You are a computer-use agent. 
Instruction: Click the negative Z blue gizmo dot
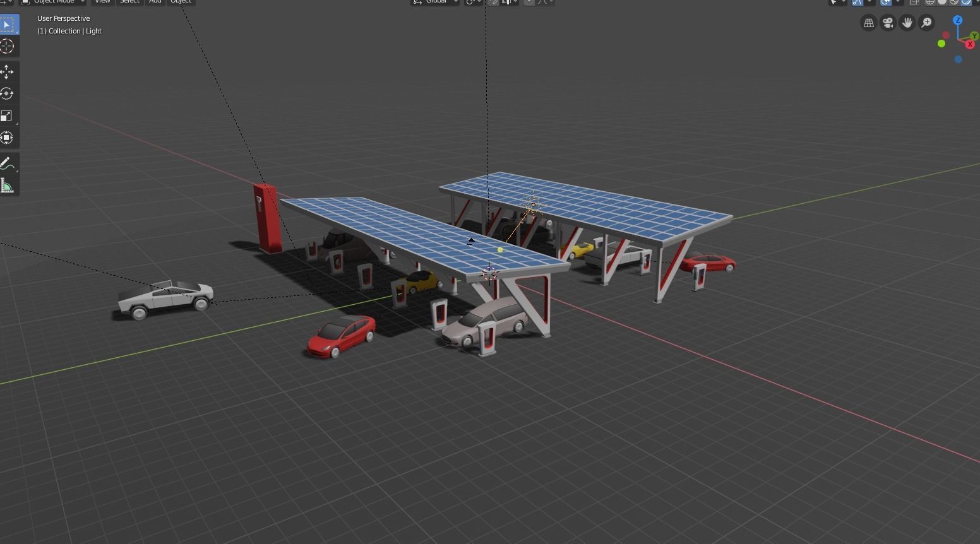(x=958, y=59)
